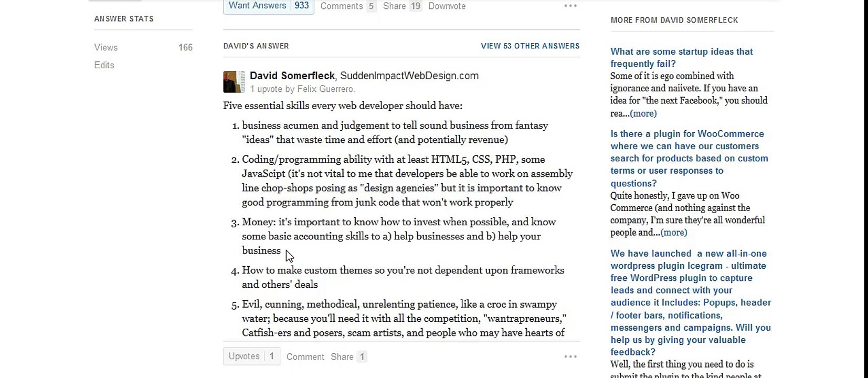Screen dimensions: 868x378
Task: Open 'What are some startup ideas' question
Action: click(681, 58)
